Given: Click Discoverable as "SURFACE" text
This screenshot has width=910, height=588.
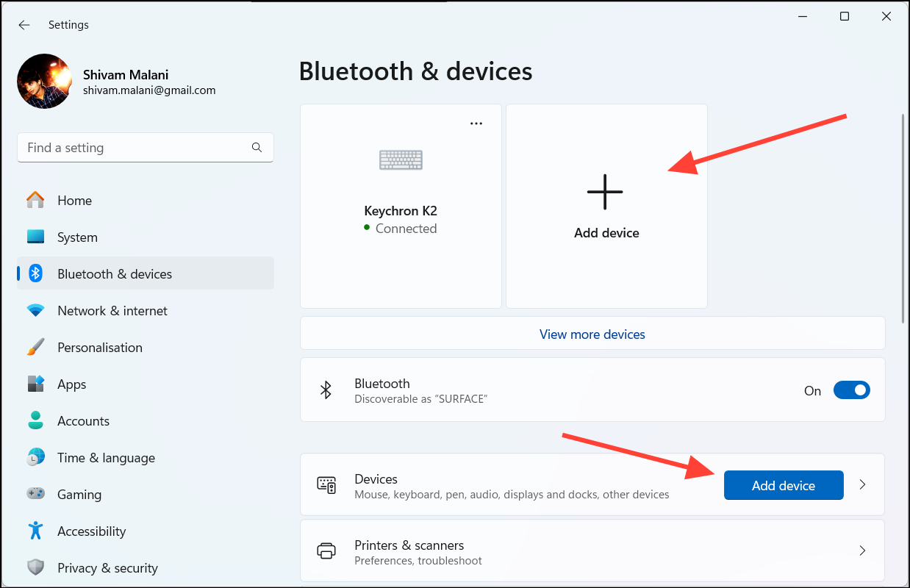Looking at the screenshot, I should [x=421, y=399].
